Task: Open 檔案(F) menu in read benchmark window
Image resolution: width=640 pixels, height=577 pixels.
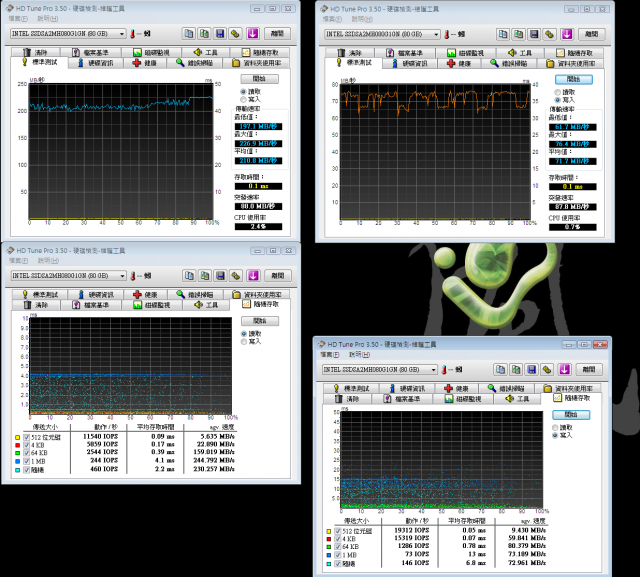Action: point(18,19)
